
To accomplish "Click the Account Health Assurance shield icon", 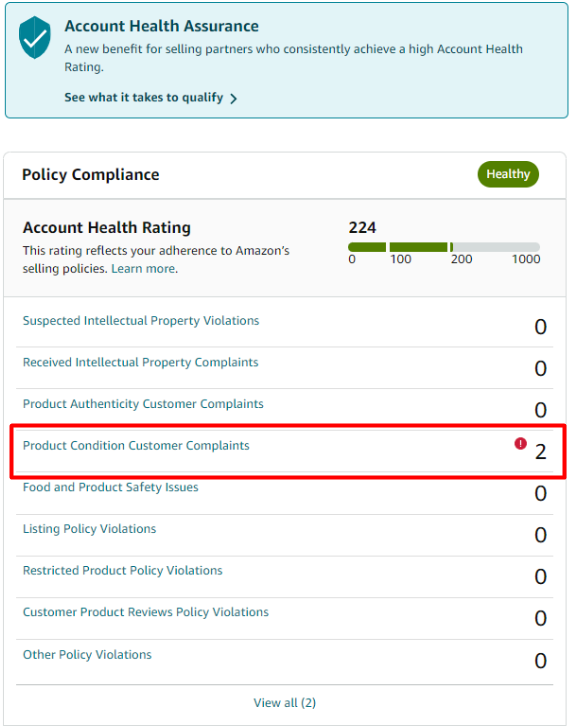I will coord(34,38).
